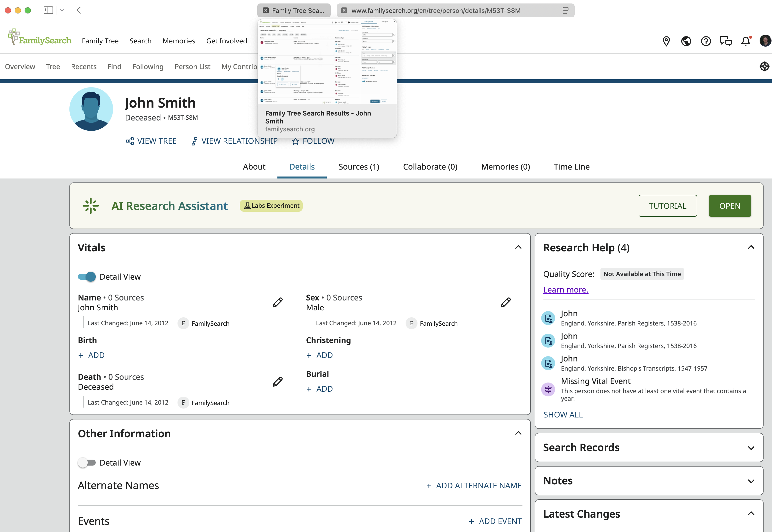Edit the Sex vital with pencil icon
The height and width of the screenshot is (532, 772).
505,302
